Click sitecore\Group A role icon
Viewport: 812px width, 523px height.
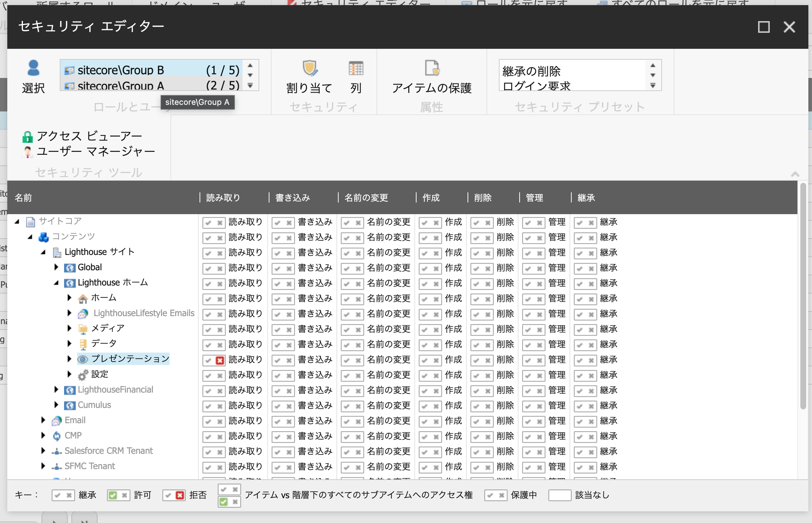pos(69,86)
